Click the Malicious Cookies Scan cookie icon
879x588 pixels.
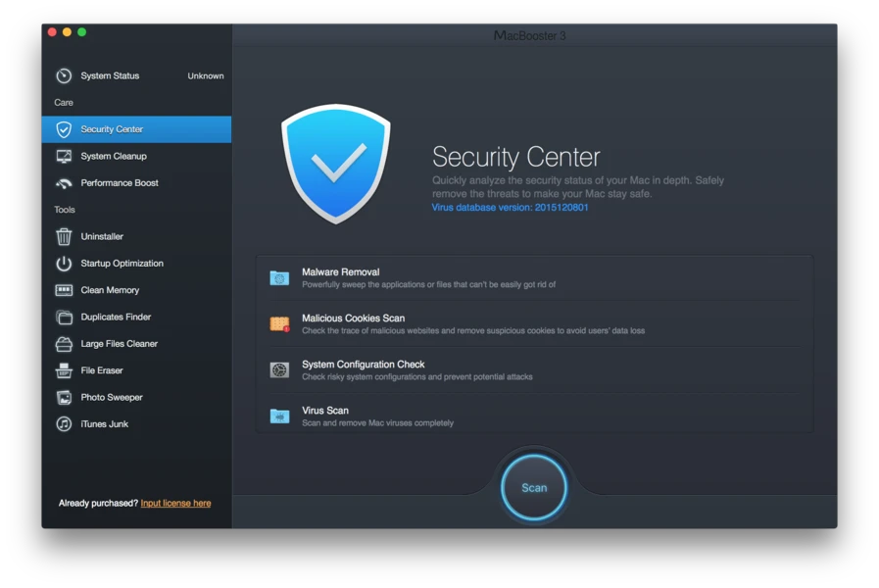[279, 324]
